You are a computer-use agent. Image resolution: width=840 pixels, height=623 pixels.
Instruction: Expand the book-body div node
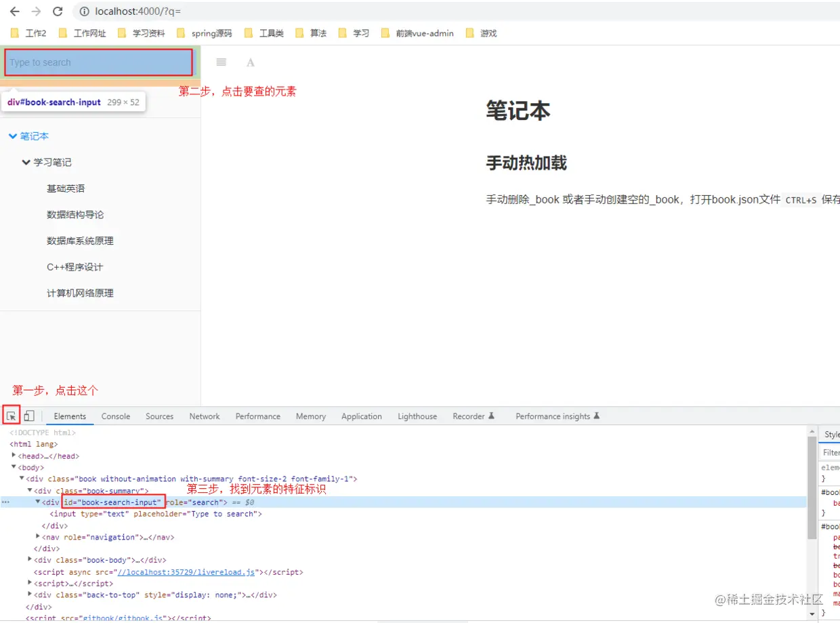coord(30,560)
